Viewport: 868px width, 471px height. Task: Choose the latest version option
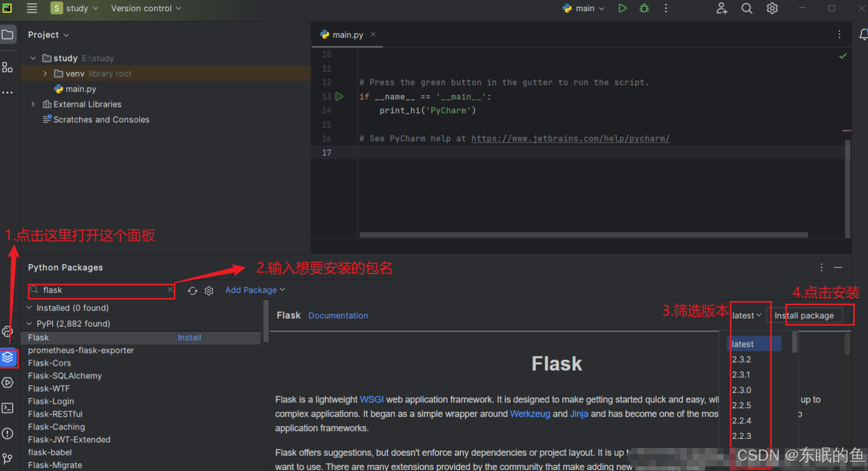tap(754, 344)
